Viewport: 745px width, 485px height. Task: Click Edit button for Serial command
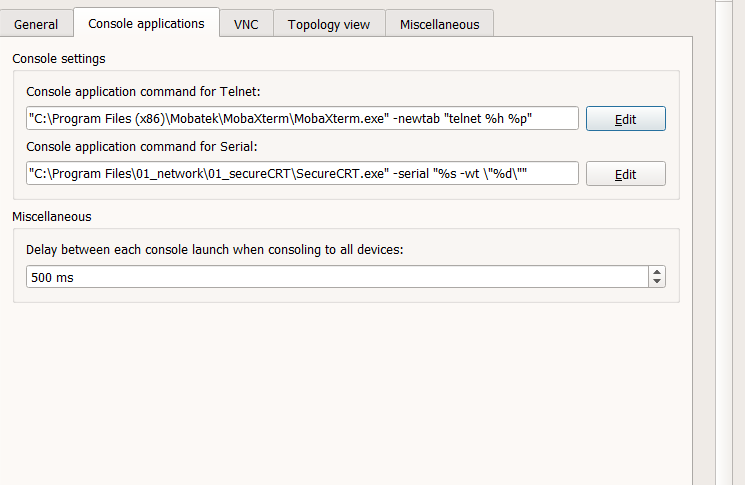point(625,174)
